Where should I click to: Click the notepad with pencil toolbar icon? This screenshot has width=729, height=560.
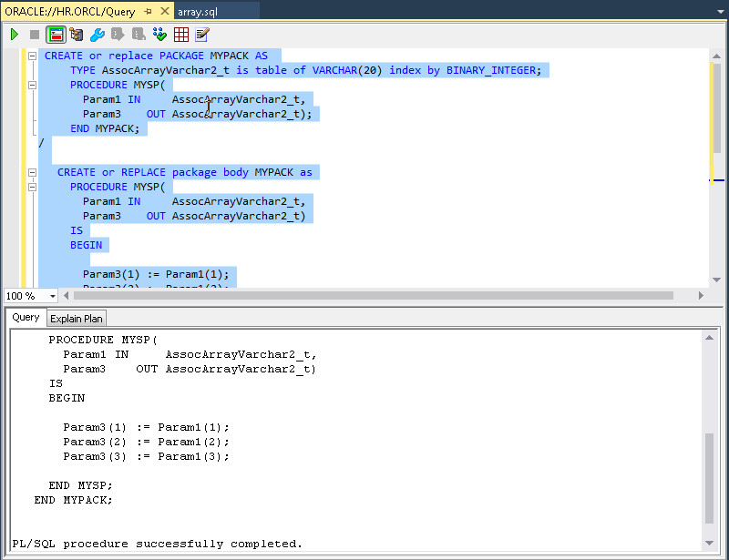(x=202, y=35)
